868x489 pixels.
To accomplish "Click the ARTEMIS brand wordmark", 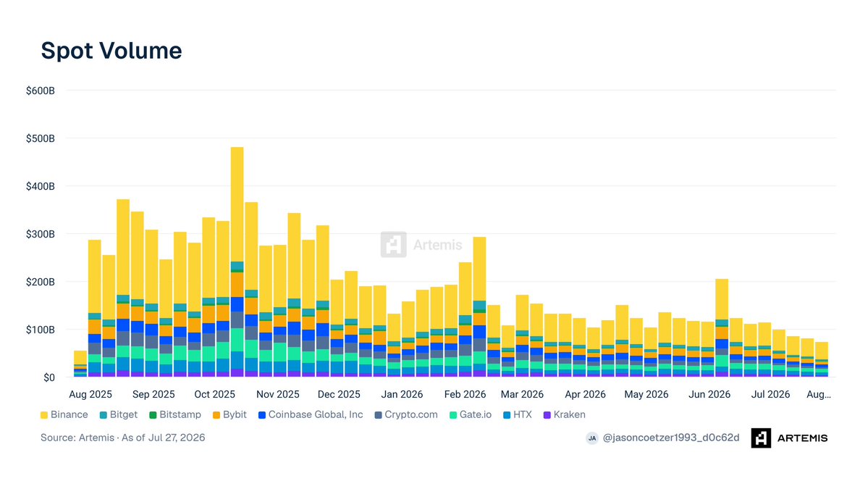I will [x=802, y=438].
